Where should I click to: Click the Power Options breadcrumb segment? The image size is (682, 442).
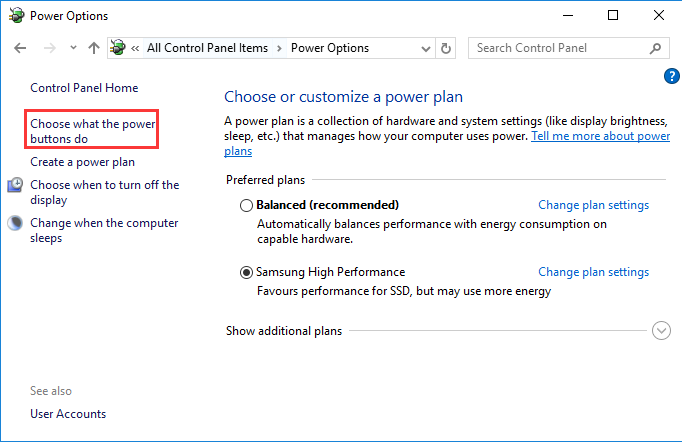[x=329, y=48]
